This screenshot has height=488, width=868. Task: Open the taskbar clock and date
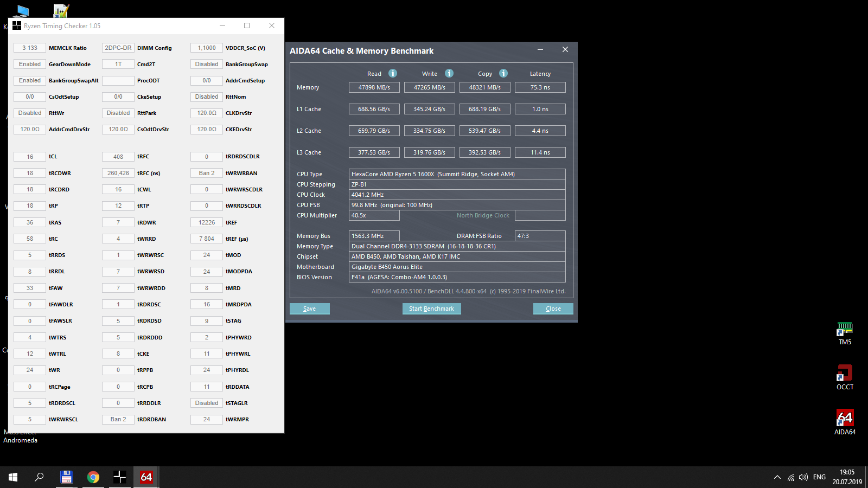tap(847, 477)
